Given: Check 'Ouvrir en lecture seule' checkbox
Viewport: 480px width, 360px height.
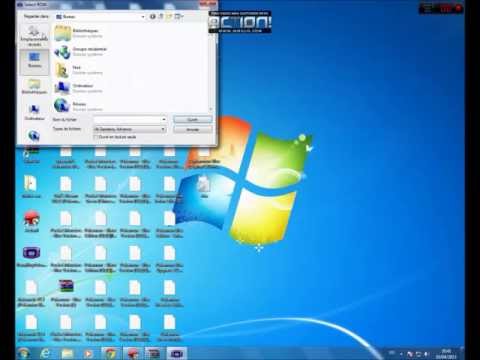Looking at the screenshot, I should [x=96, y=137].
